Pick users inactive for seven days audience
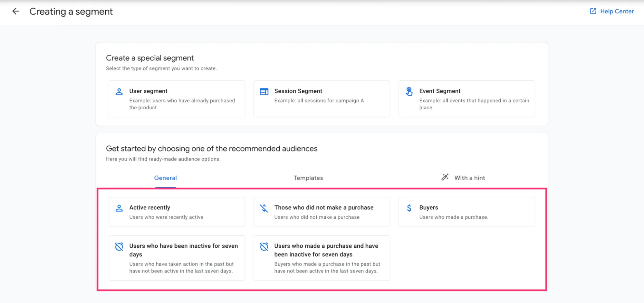Screen dimensions: 644x303 click(x=177, y=258)
